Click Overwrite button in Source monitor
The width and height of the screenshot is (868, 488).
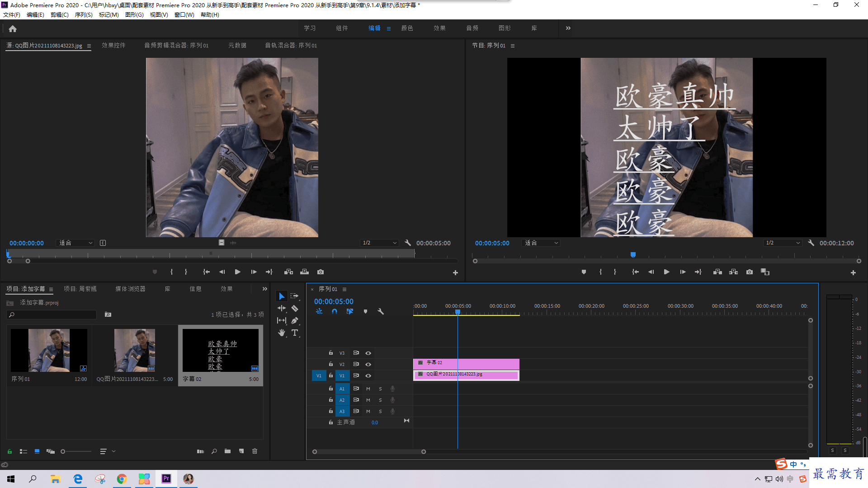pos(304,272)
